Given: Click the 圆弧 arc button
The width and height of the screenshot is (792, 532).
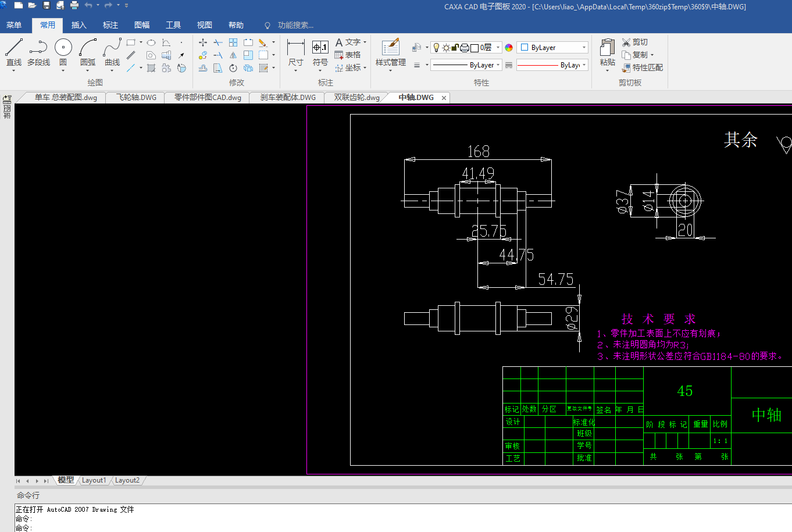Looking at the screenshot, I should click(x=88, y=55).
